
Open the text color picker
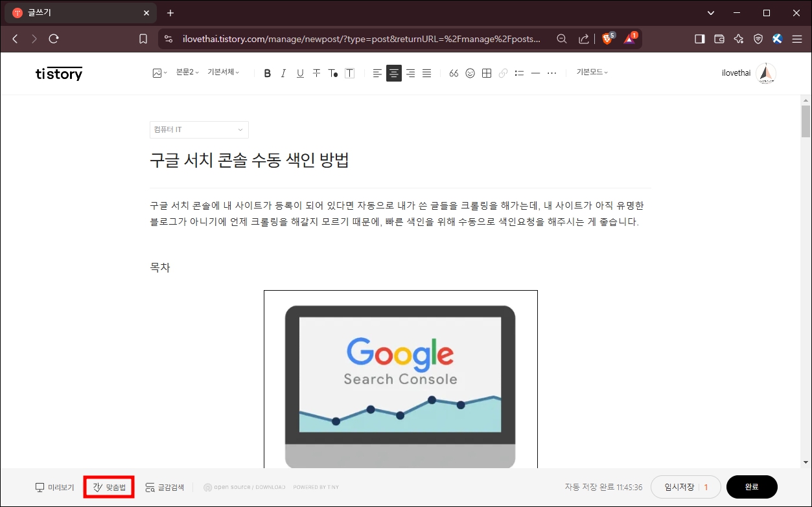tap(333, 73)
